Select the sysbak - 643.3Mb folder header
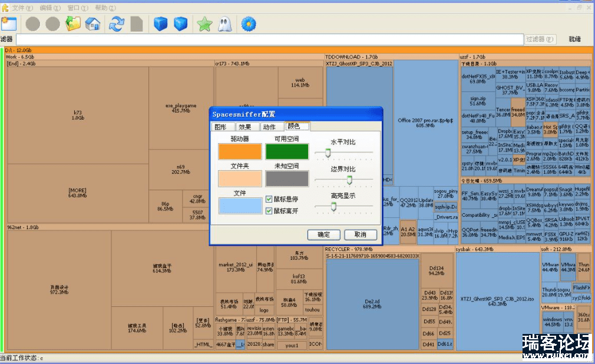 pyautogui.click(x=497, y=249)
